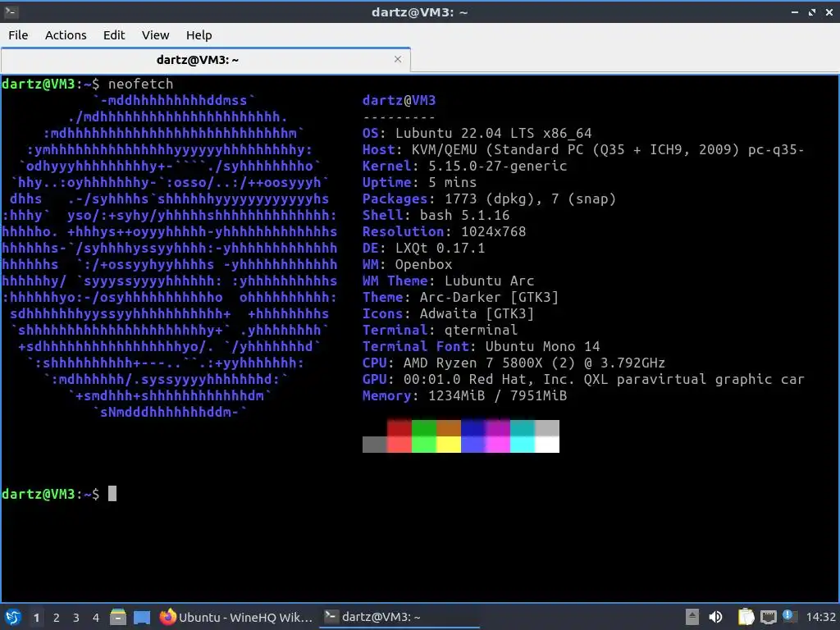Open the Actions menu

66,35
